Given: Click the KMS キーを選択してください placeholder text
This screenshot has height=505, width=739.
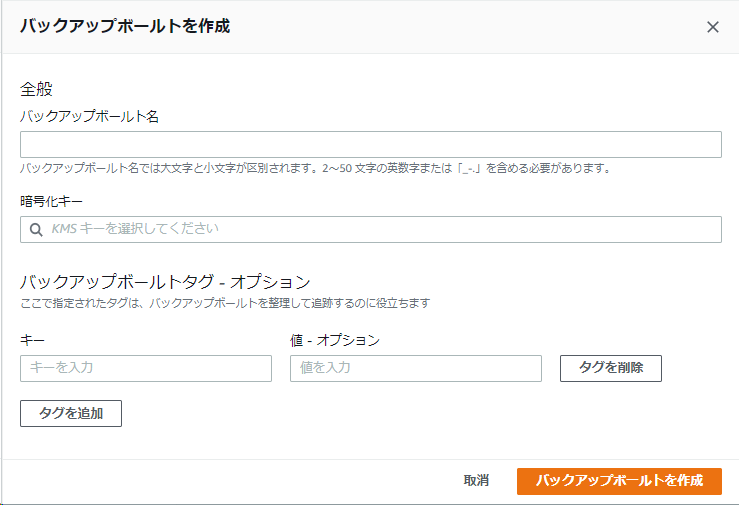Looking at the screenshot, I should pos(135,230).
